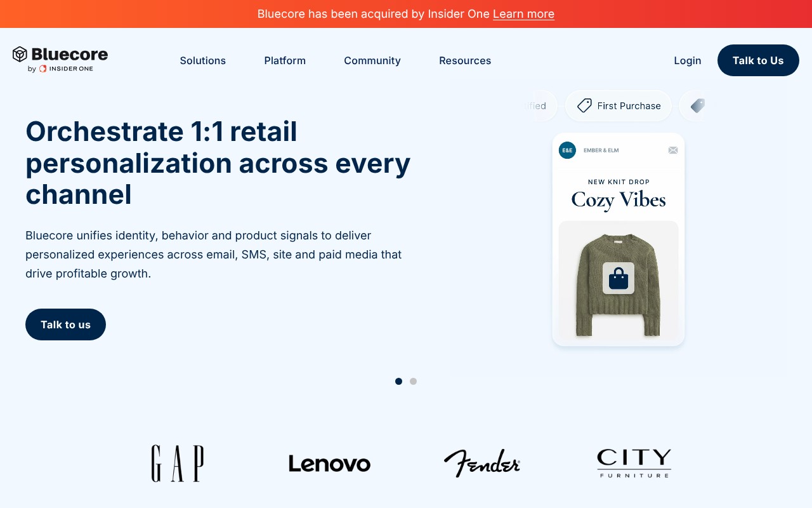The width and height of the screenshot is (812, 508).
Task: Click the Insider One logo under Bluecore
Action: tap(66, 69)
